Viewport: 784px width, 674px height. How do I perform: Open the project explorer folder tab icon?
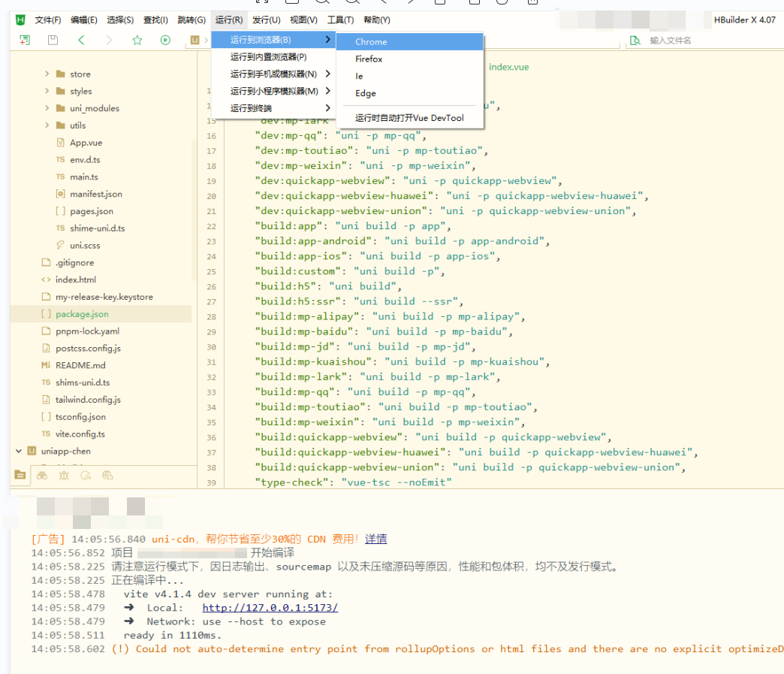[x=20, y=475]
